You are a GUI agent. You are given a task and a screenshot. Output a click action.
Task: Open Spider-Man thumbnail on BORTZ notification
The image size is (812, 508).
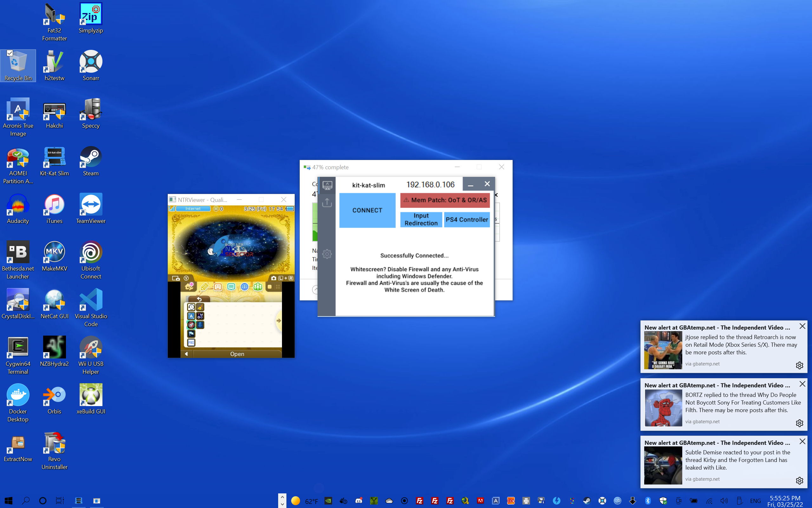pyautogui.click(x=663, y=408)
